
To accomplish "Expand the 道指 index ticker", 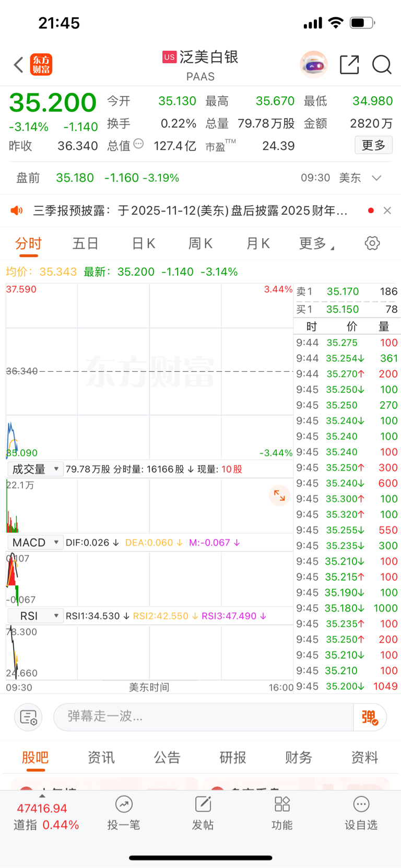I will 42,796.
